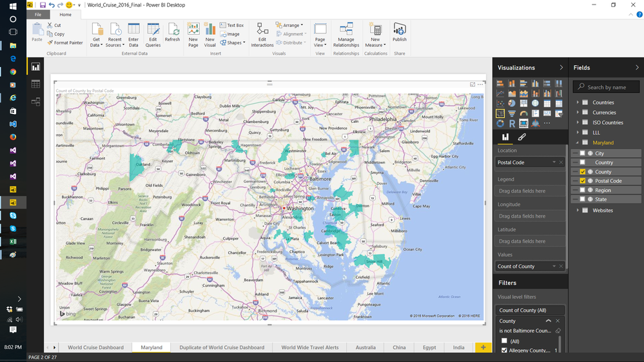Image resolution: width=644 pixels, height=362 pixels.
Task: Expand the Countries table
Action: click(578, 102)
